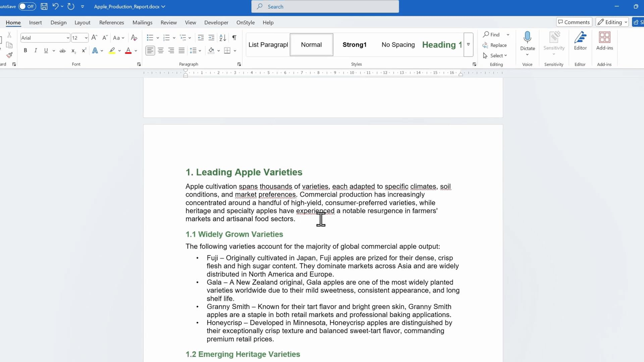Switch to the Insert tab
644x362 pixels.
pos(35,22)
